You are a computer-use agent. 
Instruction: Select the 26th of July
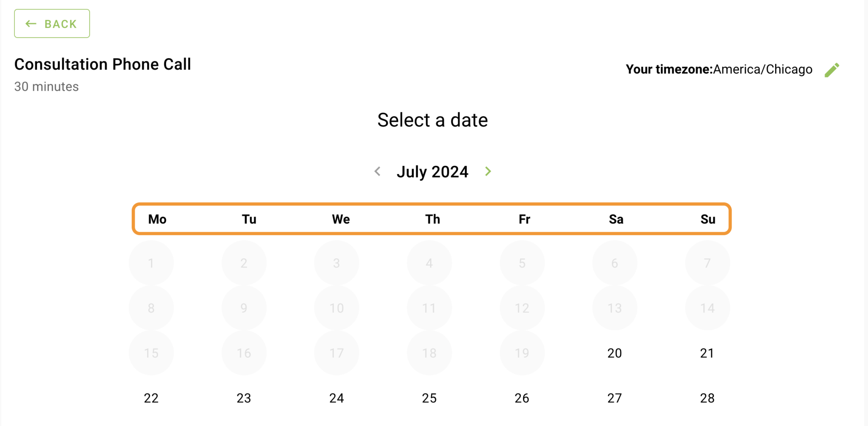click(x=522, y=398)
